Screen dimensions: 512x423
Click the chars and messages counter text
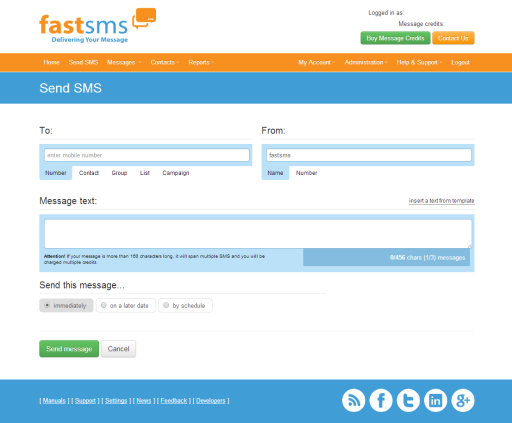pyautogui.click(x=427, y=258)
